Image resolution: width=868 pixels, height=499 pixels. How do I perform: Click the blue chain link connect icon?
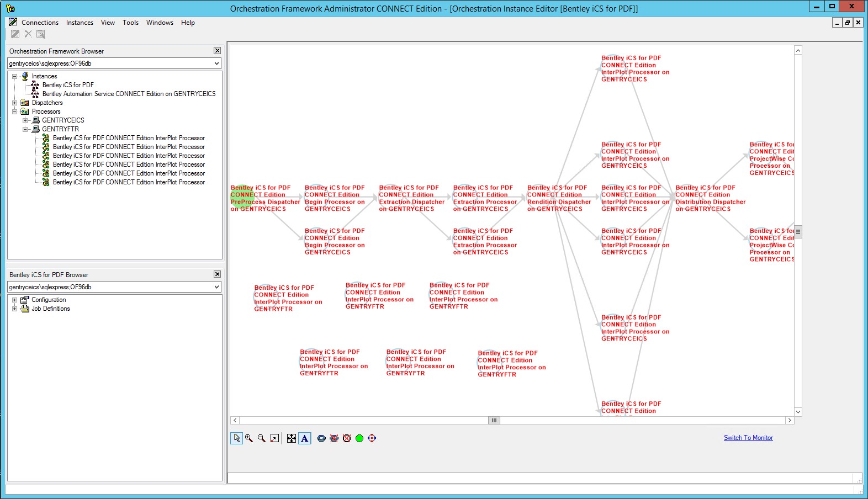321,438
